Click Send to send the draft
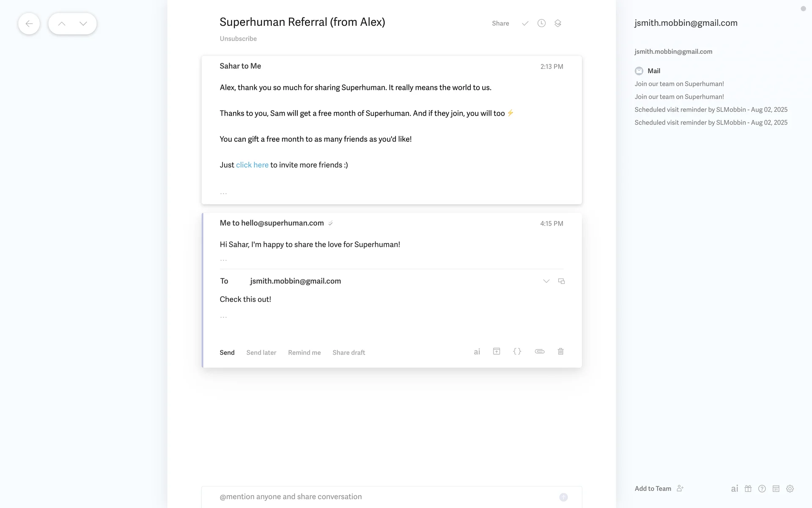The height and width of the screenshot is (508, 812). [x=227, y=353]
